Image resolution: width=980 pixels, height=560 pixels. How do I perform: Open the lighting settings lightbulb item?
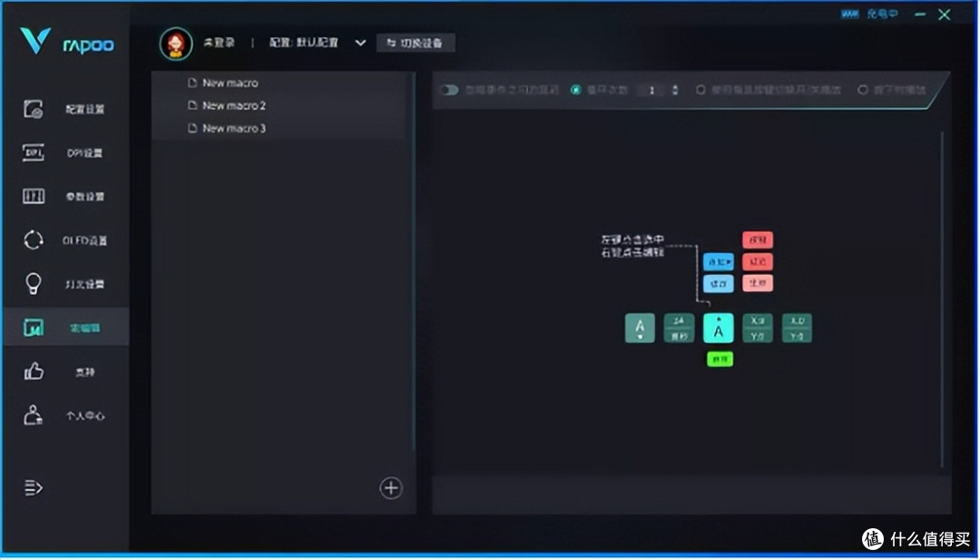65,284
